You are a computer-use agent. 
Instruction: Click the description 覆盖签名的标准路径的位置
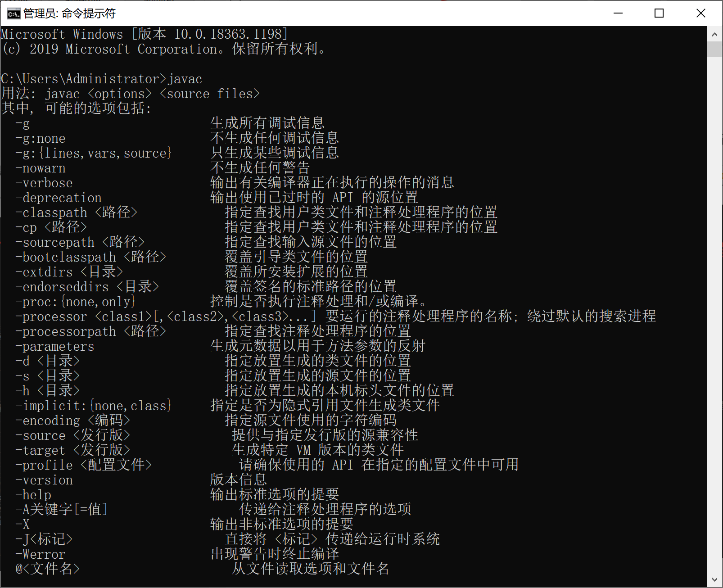(x=311, y=287)
